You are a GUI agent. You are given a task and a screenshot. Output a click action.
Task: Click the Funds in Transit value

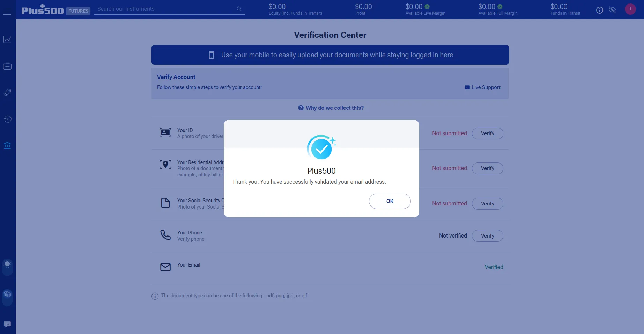point(559,7)
